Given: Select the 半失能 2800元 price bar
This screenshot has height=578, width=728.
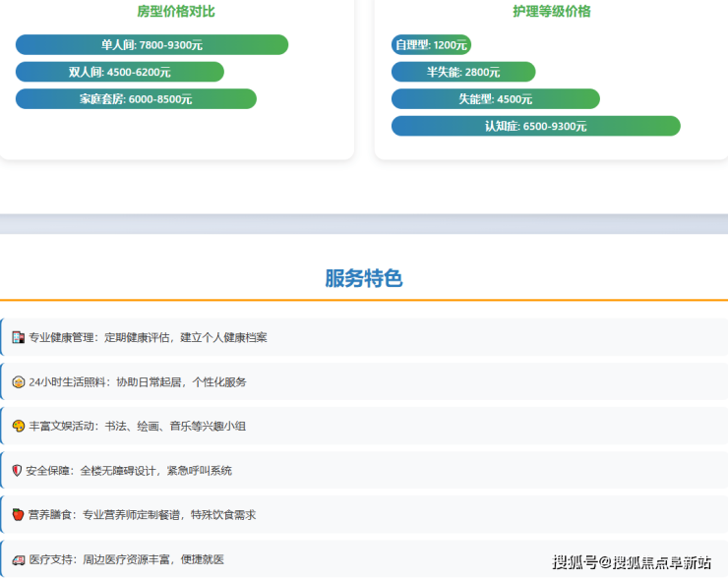Looking at the screenshot, I should click(463, 72).
